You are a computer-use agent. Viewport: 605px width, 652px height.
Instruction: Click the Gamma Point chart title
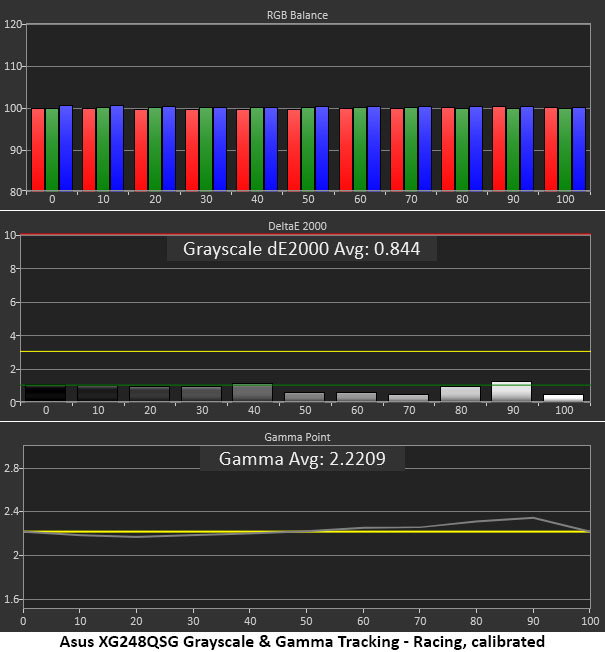(297, 437)
